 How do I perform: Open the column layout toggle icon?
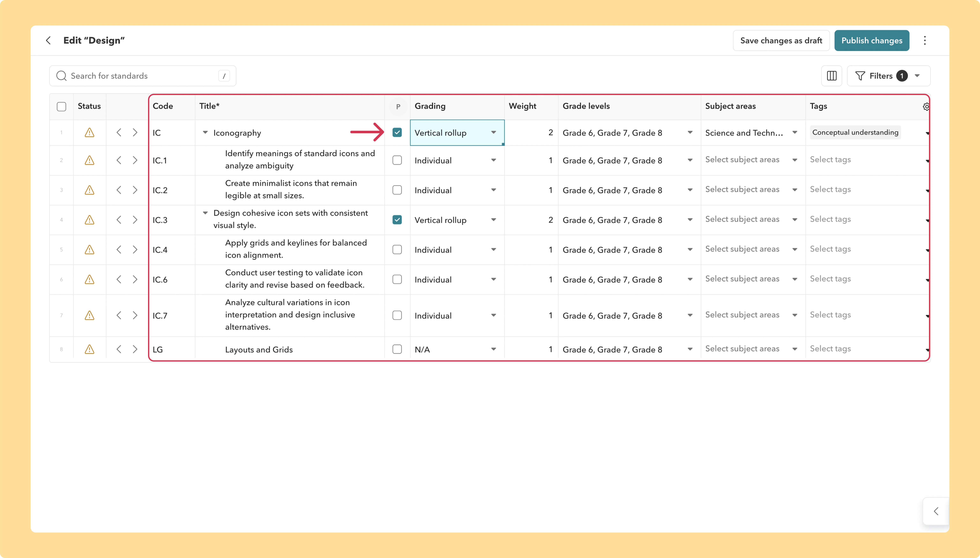(x=832, y=76)
